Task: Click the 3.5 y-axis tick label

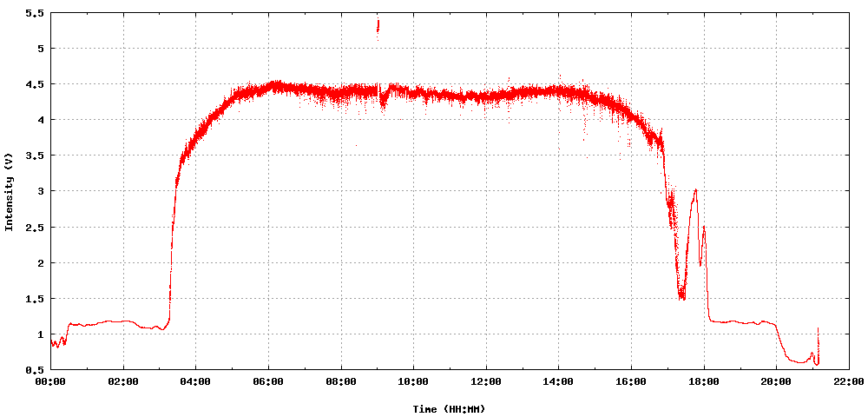Action: point(33,156)
